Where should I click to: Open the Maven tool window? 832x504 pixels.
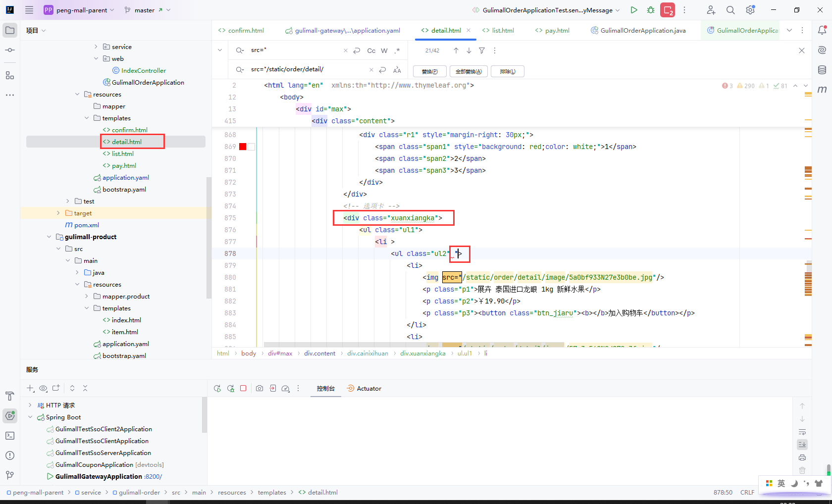tap(822, 89)
